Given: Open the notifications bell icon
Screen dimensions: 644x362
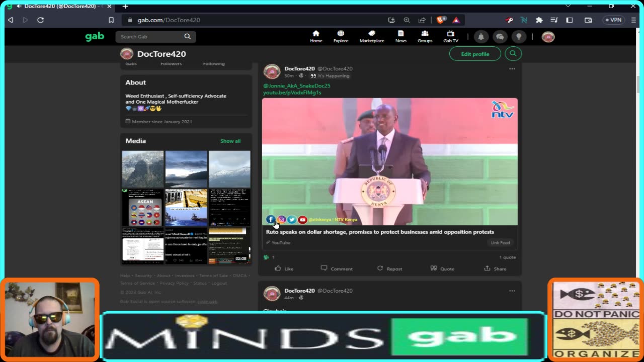Looking at the screenshot, I should [481, 37].
